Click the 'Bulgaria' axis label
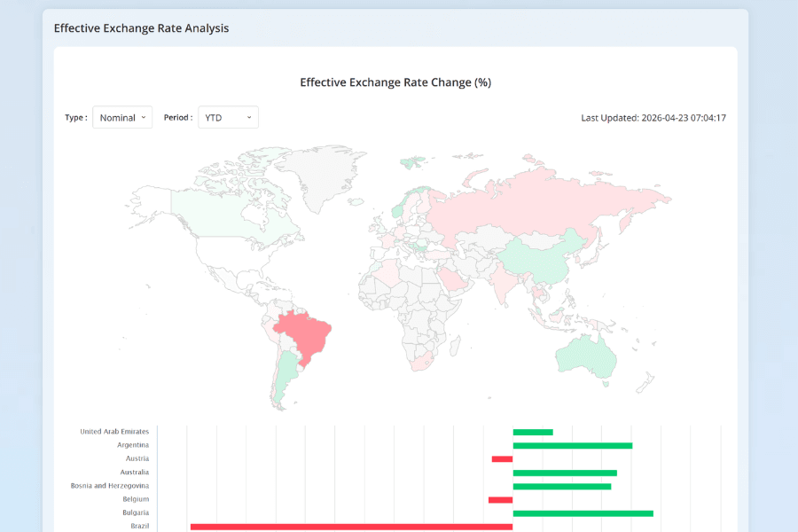Image resolution: width=798 pixels, height=532 pixels. point(136,512)
